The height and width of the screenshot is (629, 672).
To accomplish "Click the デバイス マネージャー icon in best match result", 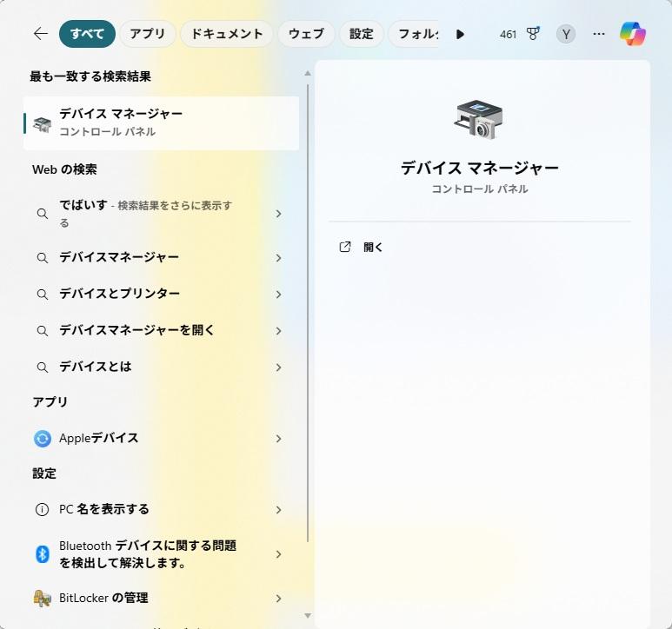I will click(43, 123).
